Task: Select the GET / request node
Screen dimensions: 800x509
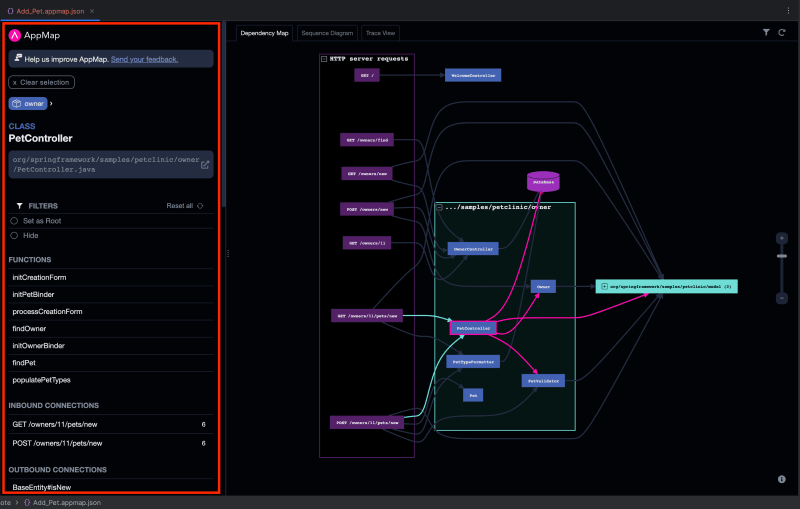Action: 367,75
